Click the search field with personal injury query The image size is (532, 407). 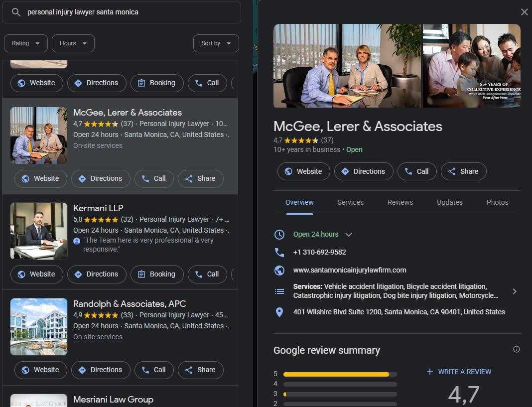[x=122, y=12]
